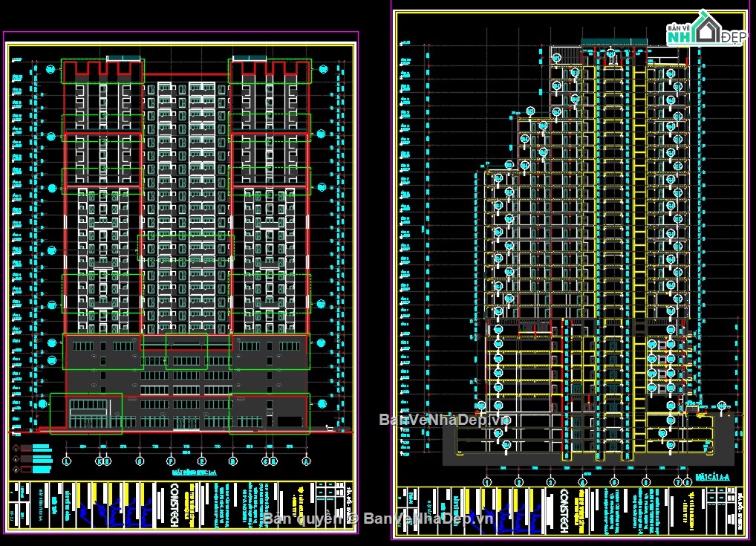Click grid bubble 1 under the section drawing
Screen dimensions: 756x546
[x=487, y=482]
